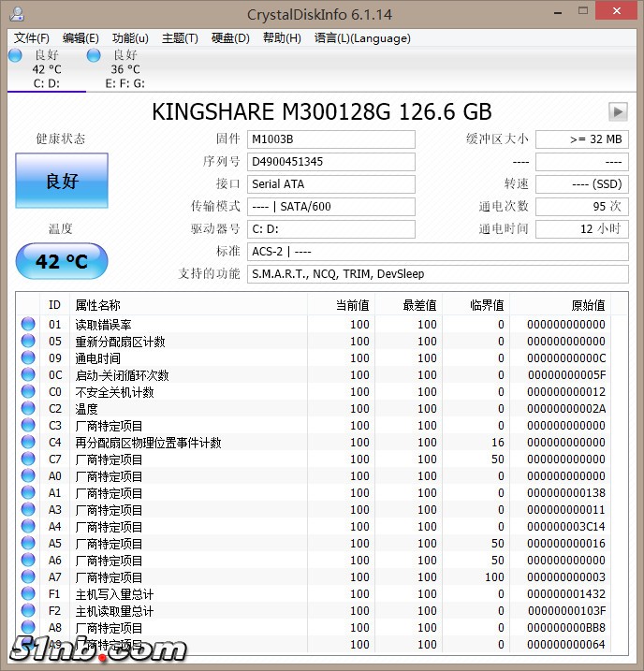Open the 功能(u) menu
The height and width of the screenshot is (671, 644).
point(130,38)
